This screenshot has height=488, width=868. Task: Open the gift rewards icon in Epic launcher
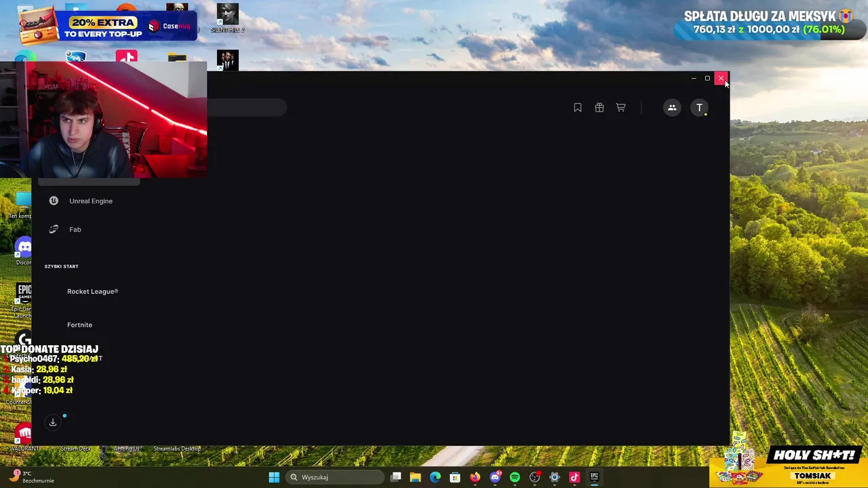(599, 108)
